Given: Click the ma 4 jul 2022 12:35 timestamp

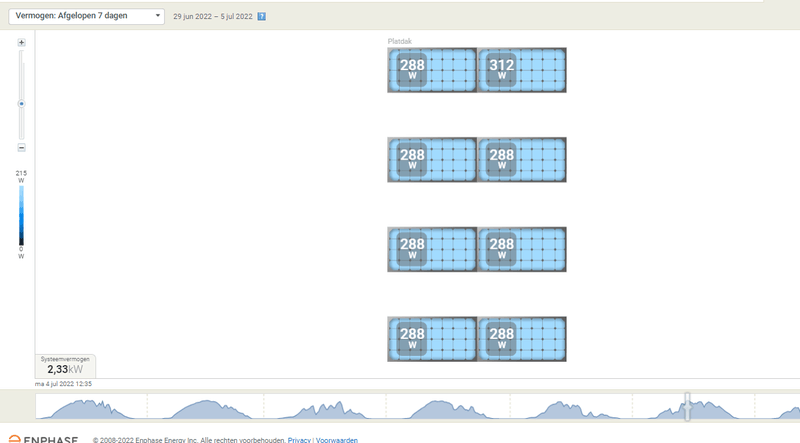Looking at the screenshot, I should tap(63, 384).
